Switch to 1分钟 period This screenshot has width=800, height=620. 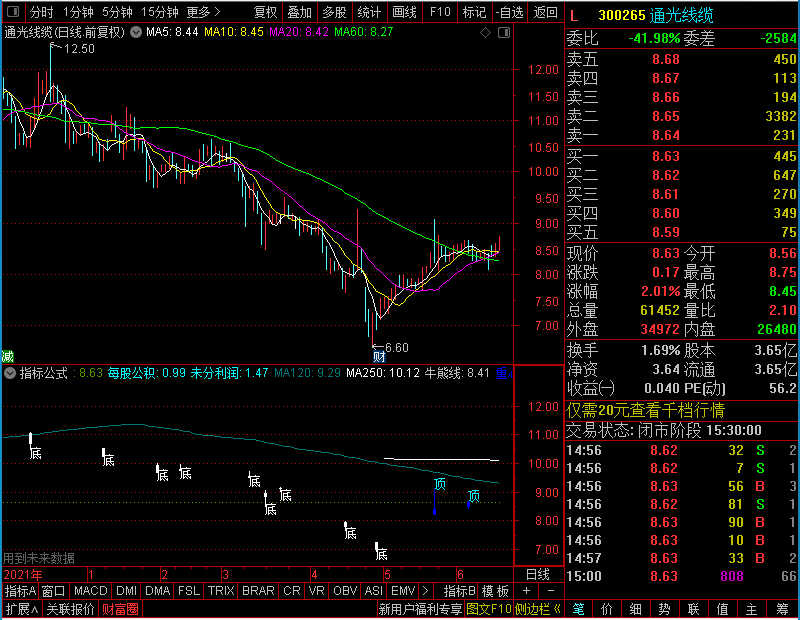click(78, 12)
